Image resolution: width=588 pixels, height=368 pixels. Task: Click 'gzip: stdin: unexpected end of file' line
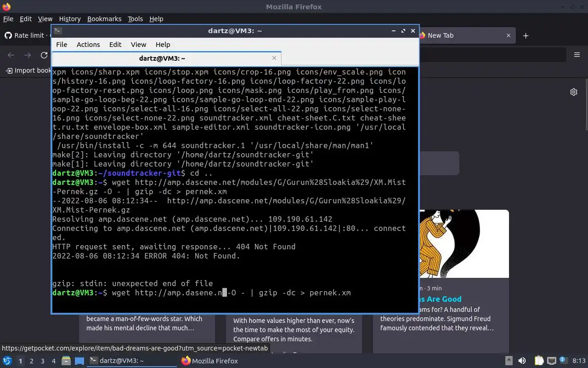[133, 283]
